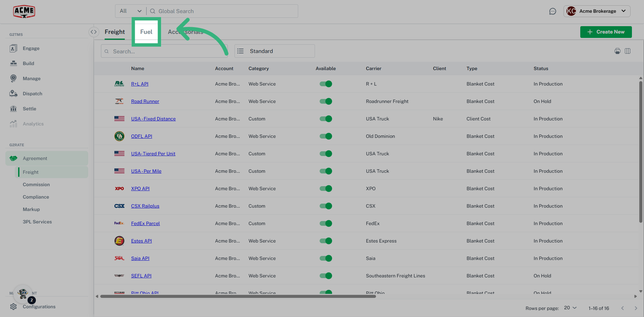Screen dimensions: 644x317
Task: Collapse the sidebar with the arrows icon
Action: click(x=94, y=32)
